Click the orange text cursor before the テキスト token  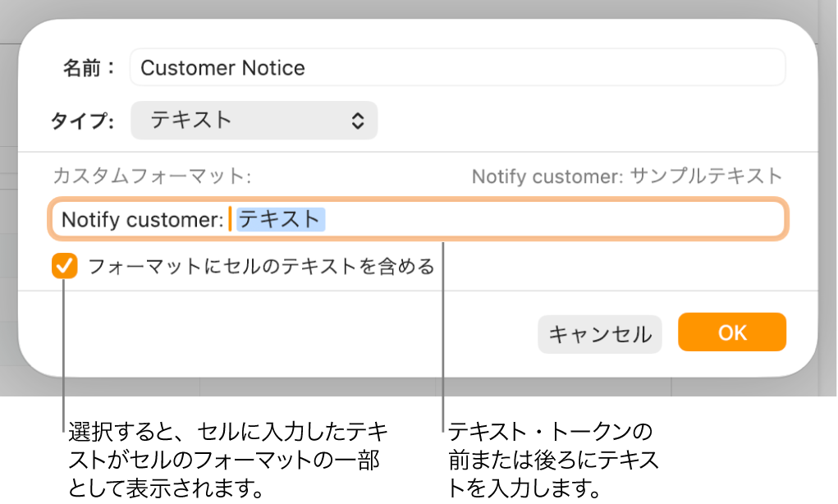click(230, 220)
